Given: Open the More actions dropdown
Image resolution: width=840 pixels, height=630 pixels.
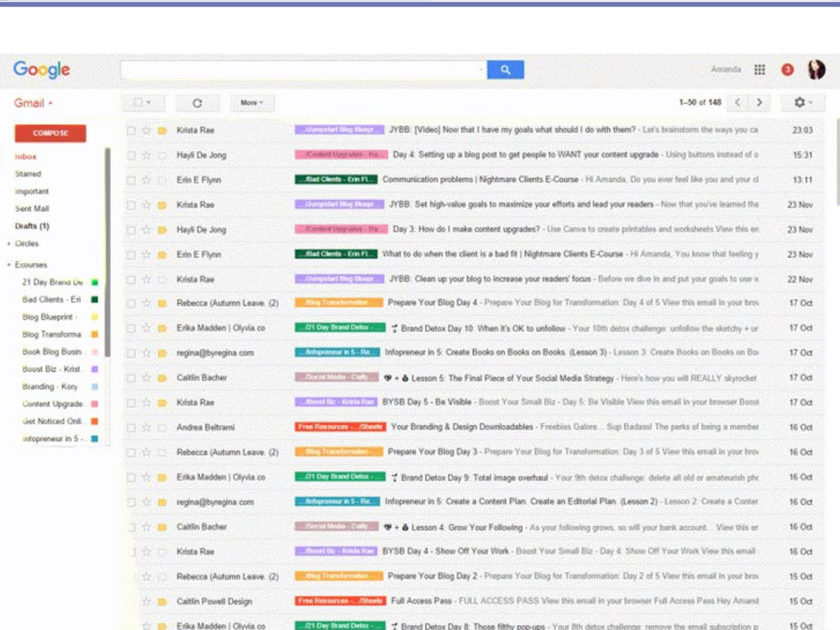Looking at the screenshot, I should (252, 102).
